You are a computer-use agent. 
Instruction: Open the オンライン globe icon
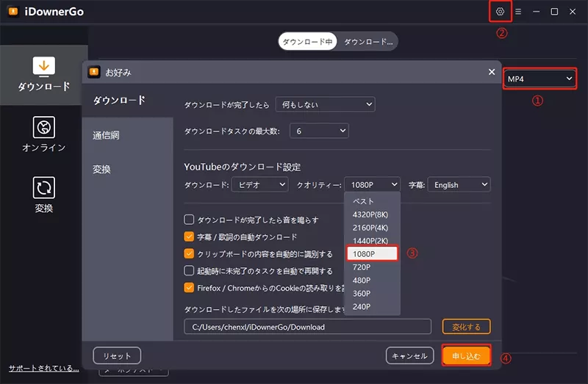43,126
